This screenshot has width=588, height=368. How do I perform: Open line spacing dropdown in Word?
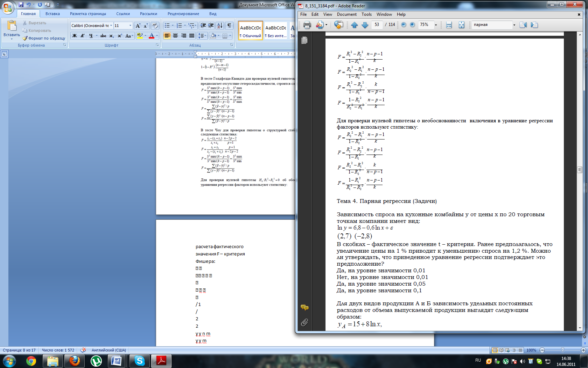pyautogui.click(x=202, y=36)
